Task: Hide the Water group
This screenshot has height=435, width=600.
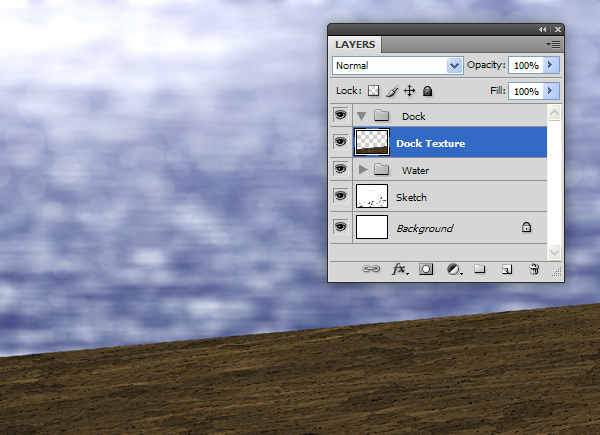Action: click(x=341, y=169)
